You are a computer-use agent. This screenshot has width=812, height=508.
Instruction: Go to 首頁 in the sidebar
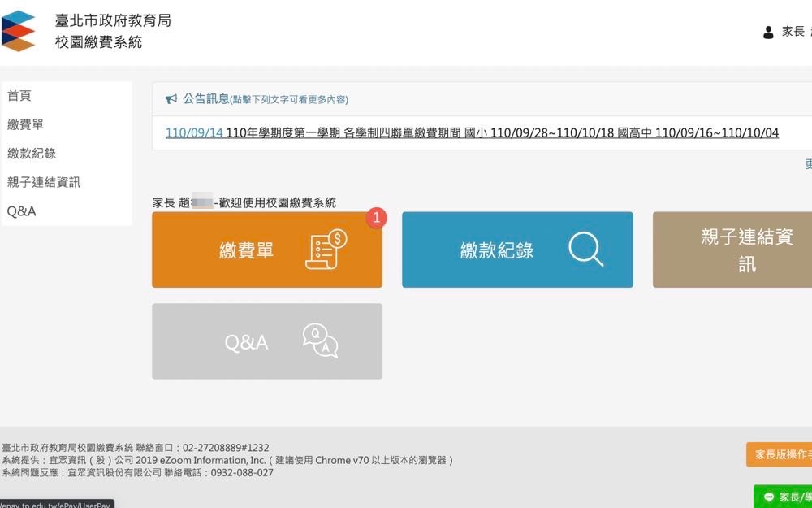click(19, 96)
